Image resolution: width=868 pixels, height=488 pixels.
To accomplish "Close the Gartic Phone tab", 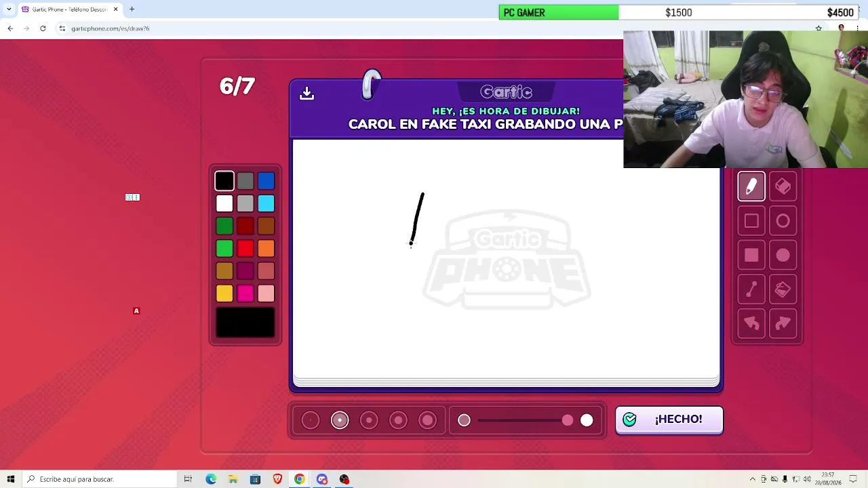I will (x=115, y=9).
